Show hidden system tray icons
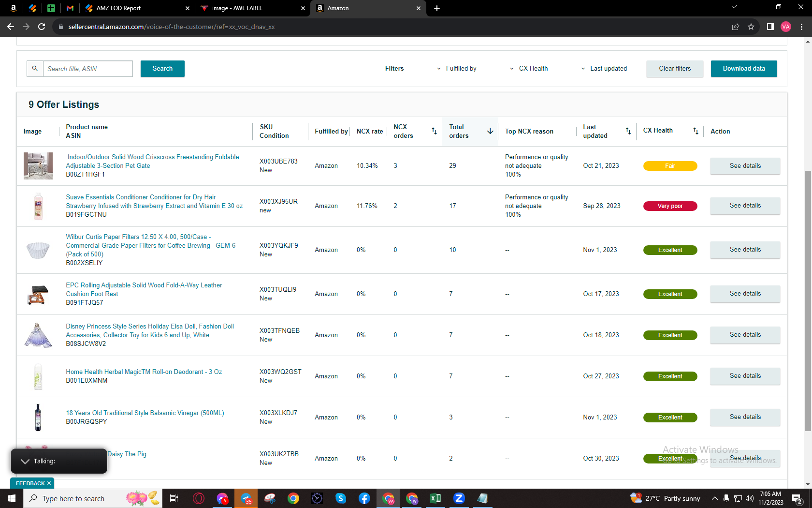Viewport: 812px width, 508px height. [714, 498]
